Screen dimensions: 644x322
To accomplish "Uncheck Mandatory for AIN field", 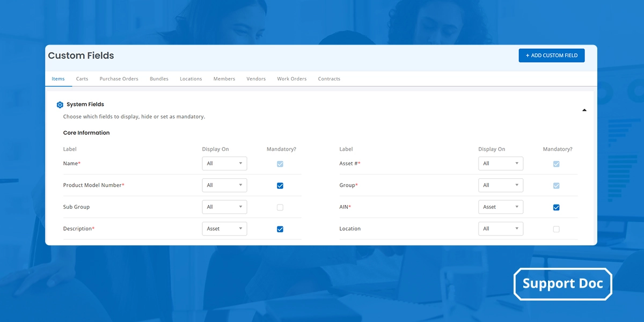I will 556,207.
